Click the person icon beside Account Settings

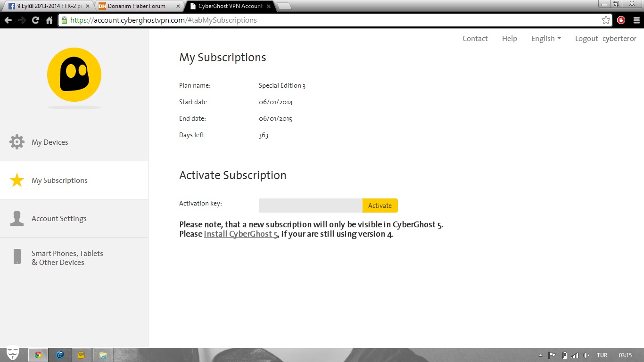[x=17, y=218]
